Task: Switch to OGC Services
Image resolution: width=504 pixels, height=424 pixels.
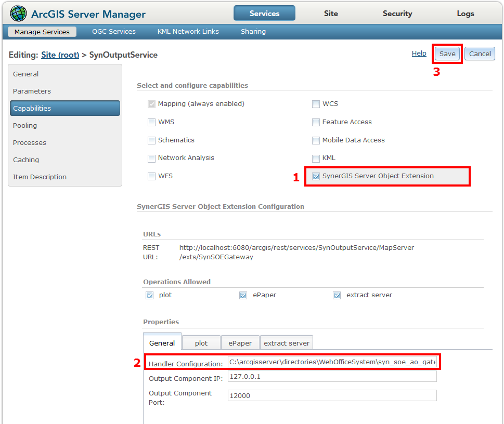Action: click(x=113, y=31)
